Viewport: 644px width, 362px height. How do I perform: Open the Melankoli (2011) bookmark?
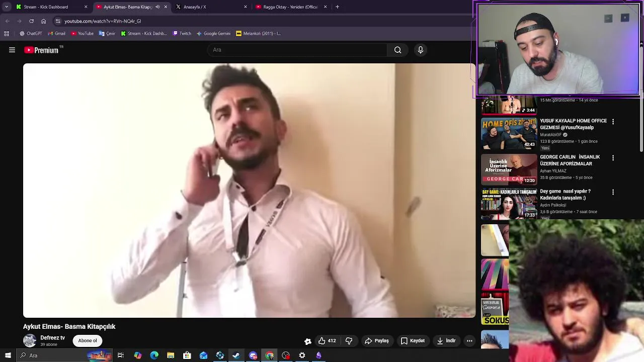click(x=258, y=34)
